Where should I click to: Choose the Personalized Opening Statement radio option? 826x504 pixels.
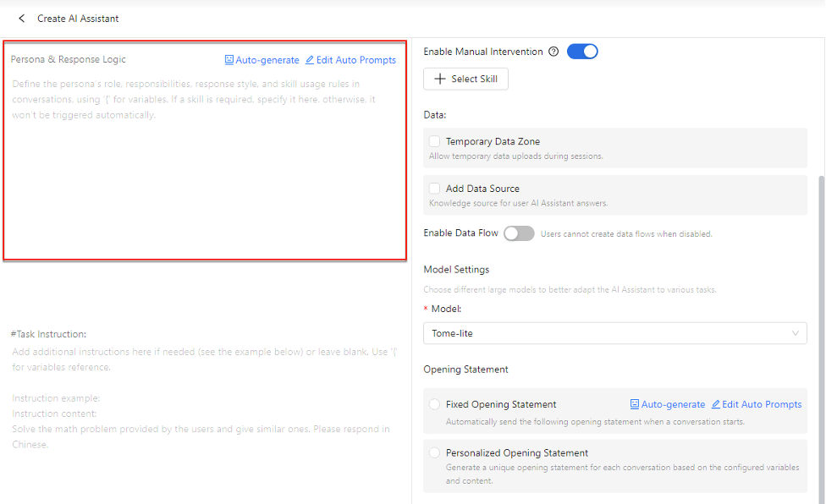[435, 452]
